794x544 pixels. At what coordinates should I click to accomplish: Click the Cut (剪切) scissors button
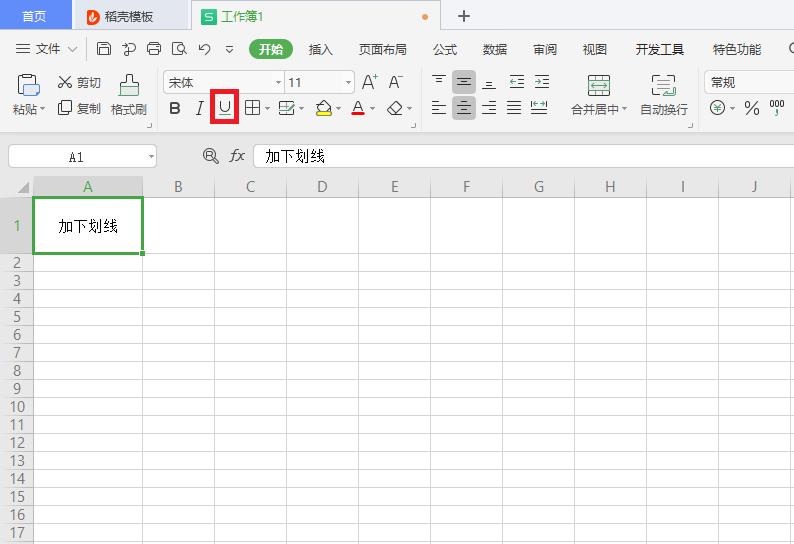point(79,82)
